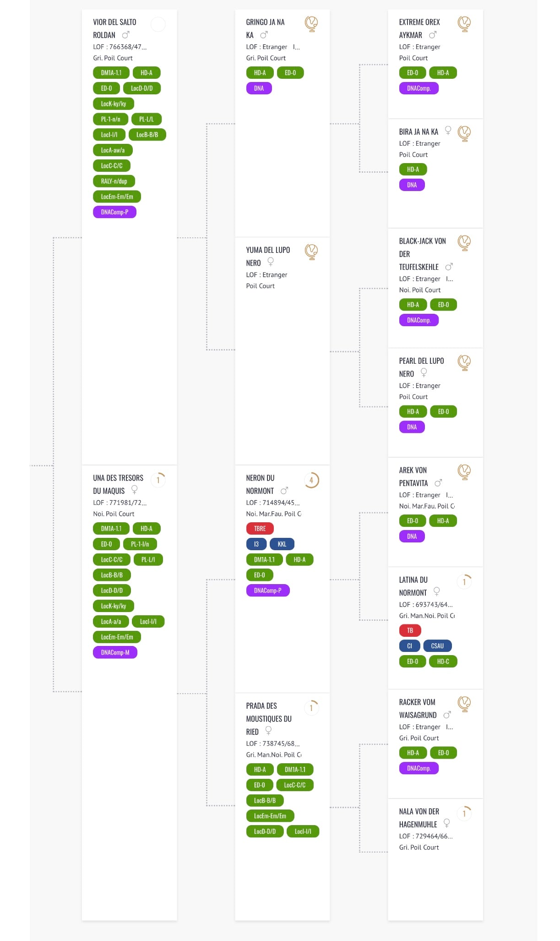
Task: Click the globe icon beside BIRA JA NA KA
Action: [464, 133]
